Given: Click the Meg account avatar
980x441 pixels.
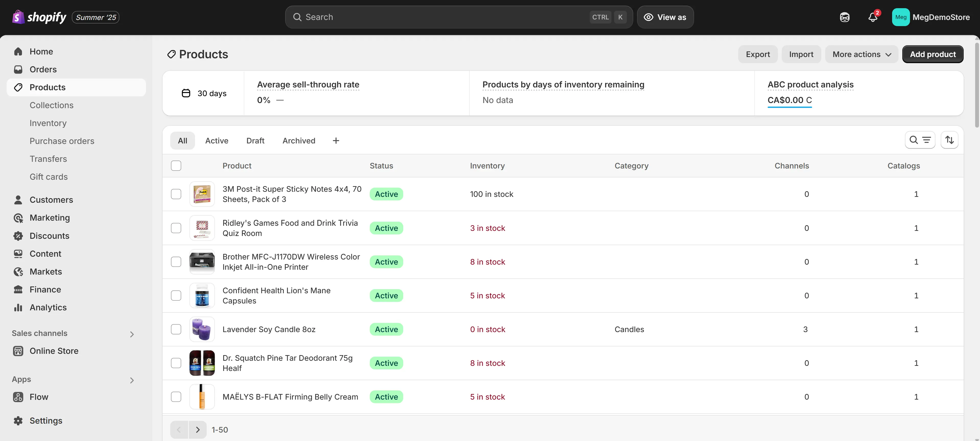Looking at the screenshot, I should pyautogui.click(x=901, y=17).
